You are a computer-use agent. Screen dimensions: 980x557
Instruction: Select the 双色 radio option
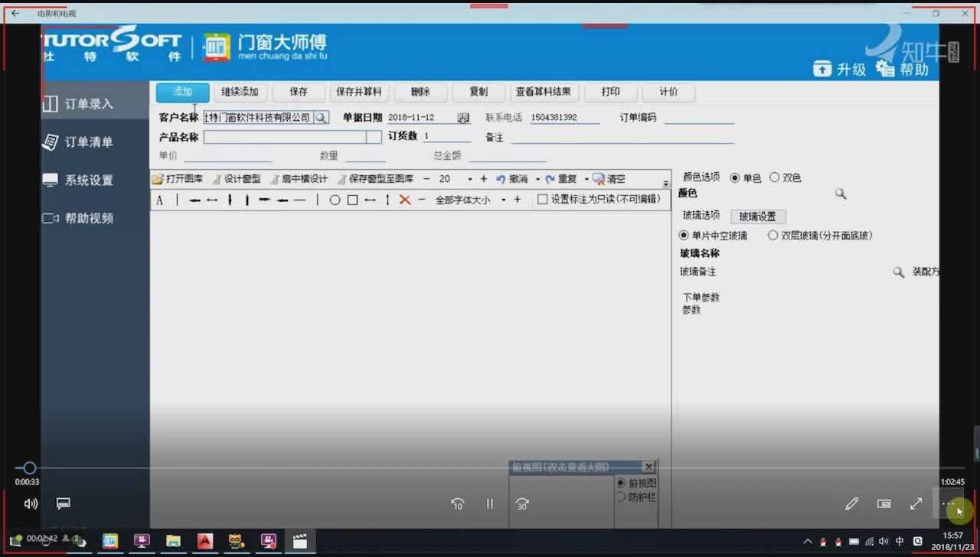pos(774,178)
